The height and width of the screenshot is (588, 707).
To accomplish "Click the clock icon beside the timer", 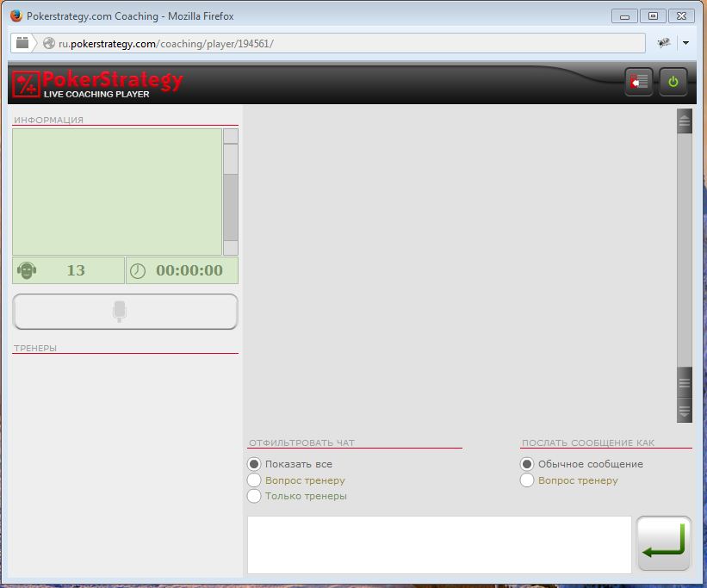I will point(138,271).
